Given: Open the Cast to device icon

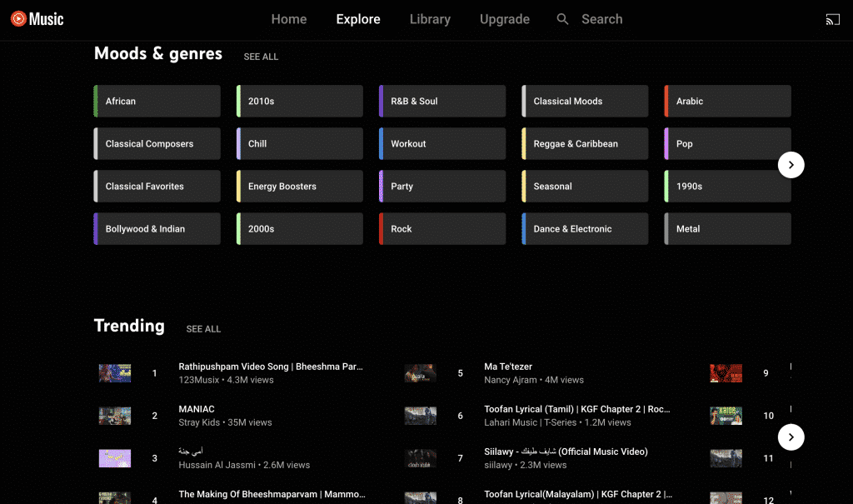Looking at the screenshot, I should pos(833,19).
